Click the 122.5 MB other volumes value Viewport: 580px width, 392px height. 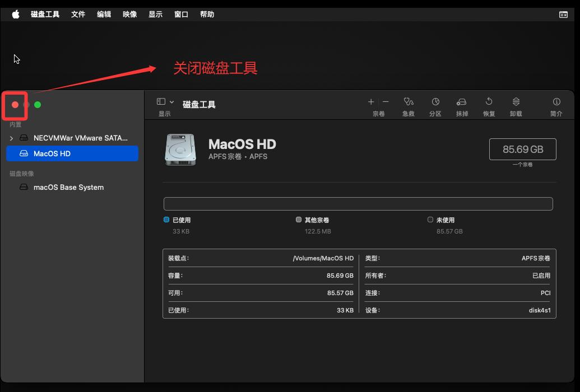tap(318, 231)
